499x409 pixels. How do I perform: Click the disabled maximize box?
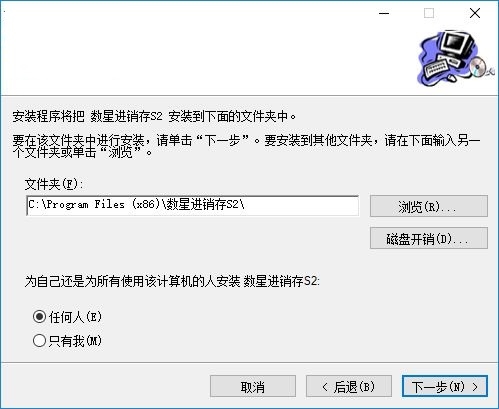(429, 13)
